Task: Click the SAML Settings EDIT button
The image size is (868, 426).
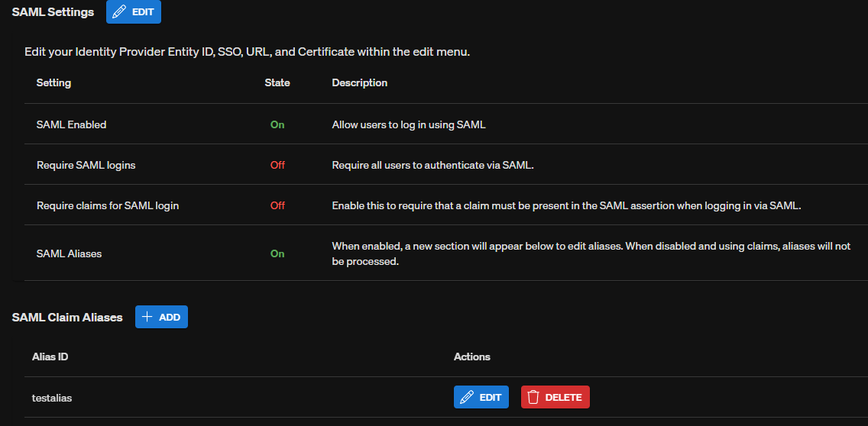Action: [x=134, y=11]
